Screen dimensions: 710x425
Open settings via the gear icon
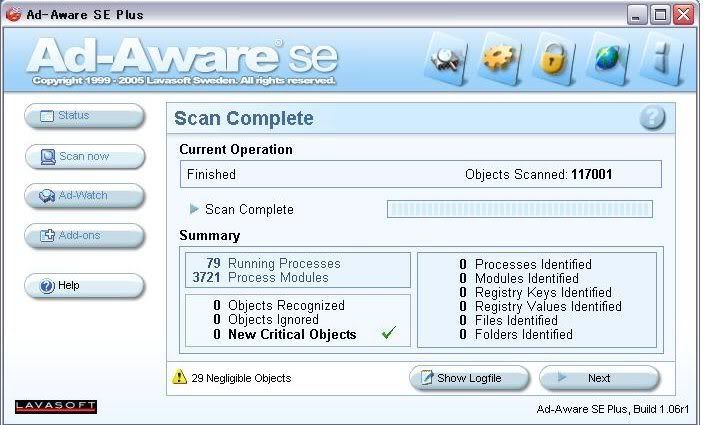(x=499, y=59)
